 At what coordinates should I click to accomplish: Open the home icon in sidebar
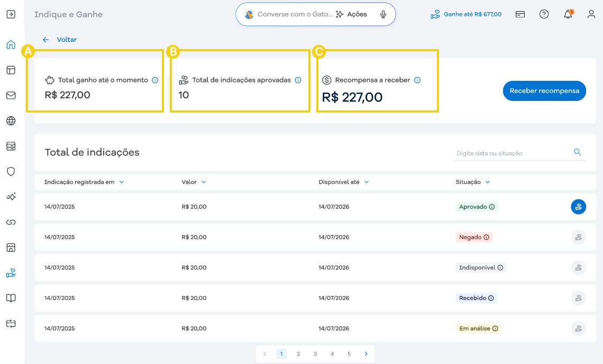coord(11,45)
